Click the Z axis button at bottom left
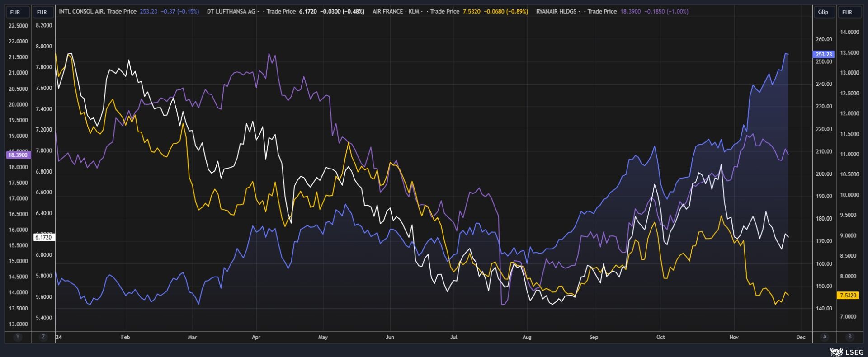 tap(43, 337)
